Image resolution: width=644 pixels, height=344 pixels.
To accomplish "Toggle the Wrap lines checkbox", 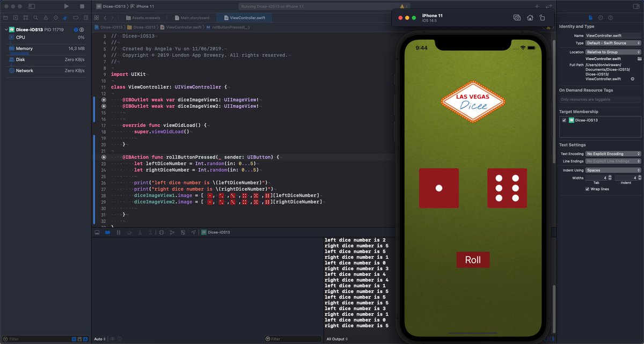I will [588, 189].
